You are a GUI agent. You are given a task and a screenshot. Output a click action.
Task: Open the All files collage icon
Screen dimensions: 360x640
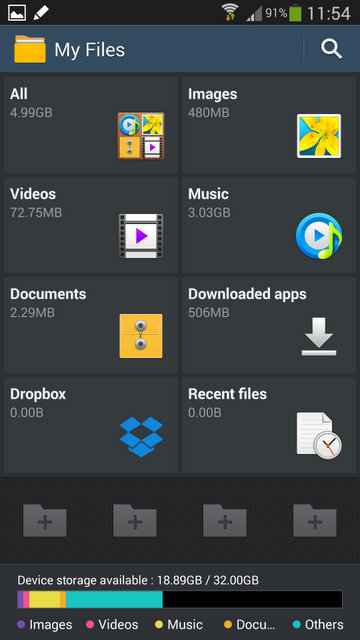141,136
